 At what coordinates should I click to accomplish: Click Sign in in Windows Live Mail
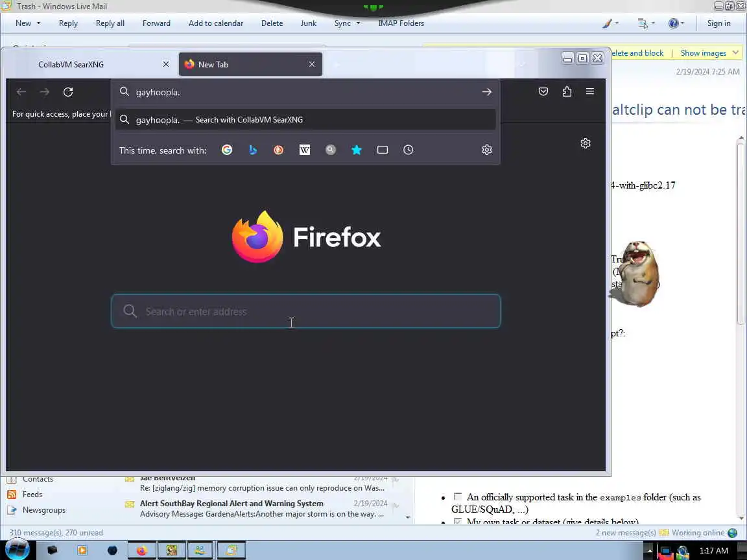coord(718,23)
